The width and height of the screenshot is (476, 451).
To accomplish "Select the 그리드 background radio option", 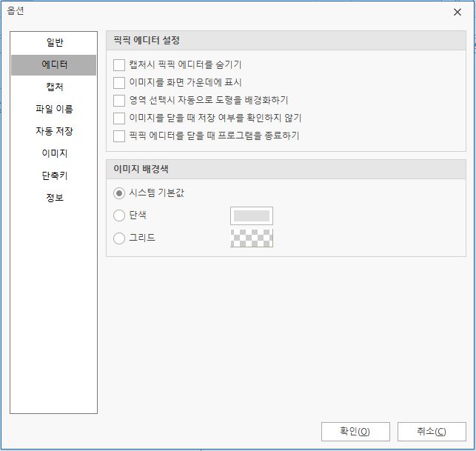I will [119, 238].
